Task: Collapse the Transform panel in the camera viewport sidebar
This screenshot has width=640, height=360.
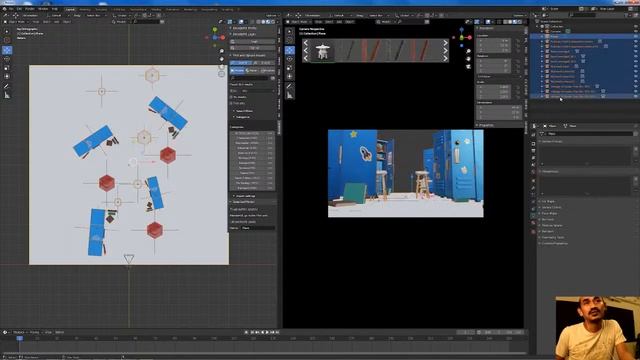Action: point(487,28)
